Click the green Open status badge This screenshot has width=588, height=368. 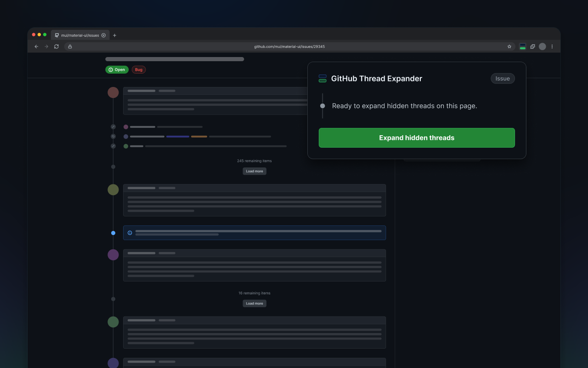117,69
